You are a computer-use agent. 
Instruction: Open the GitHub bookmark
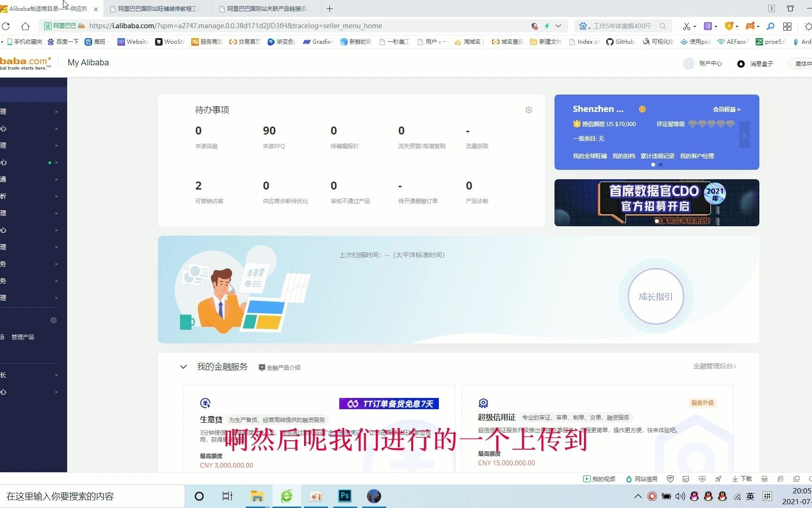pos(620,42)
